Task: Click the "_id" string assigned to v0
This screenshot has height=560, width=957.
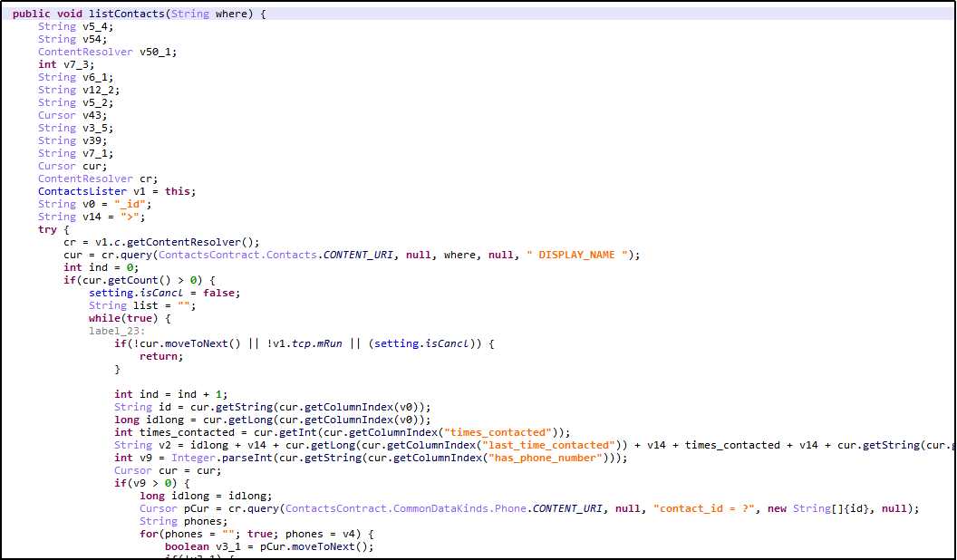Action: pos(133,204)
